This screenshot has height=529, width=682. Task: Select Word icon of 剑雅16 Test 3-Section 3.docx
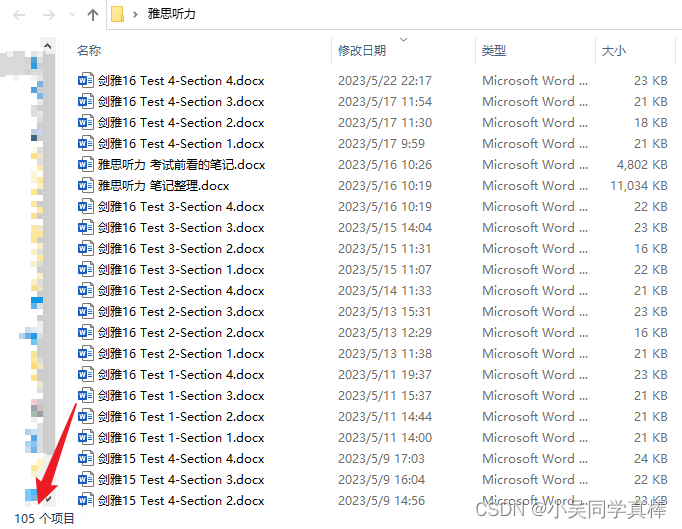[x=86, y=228]
